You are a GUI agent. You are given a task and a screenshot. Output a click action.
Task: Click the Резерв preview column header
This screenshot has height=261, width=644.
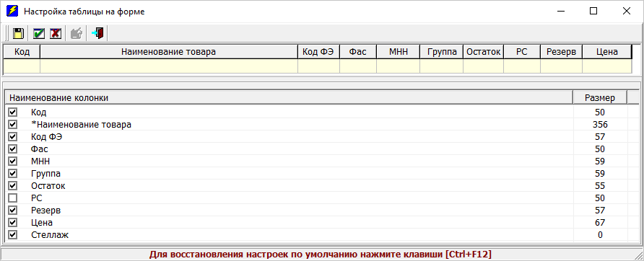[x=562, y=52]
